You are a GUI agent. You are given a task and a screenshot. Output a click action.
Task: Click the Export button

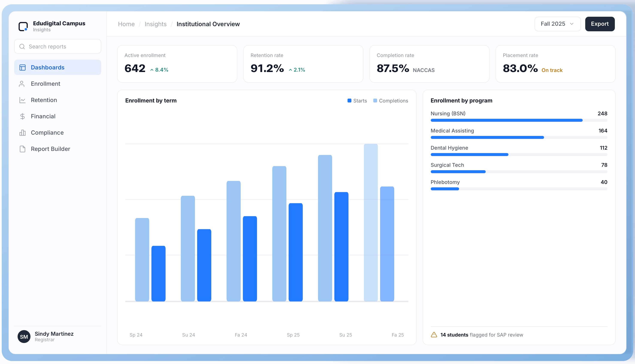coord(600,24)
